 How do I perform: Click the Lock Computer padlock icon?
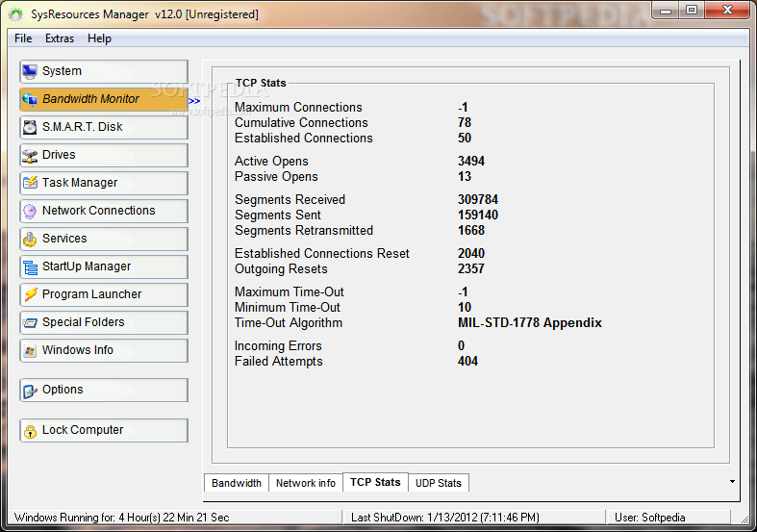pyautogui.click(x=30, y=431)
